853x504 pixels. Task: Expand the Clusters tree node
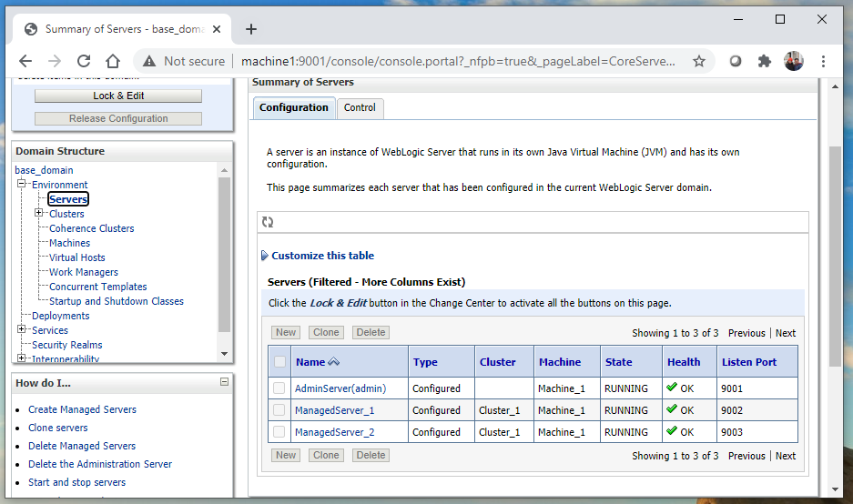pos(38,213)
